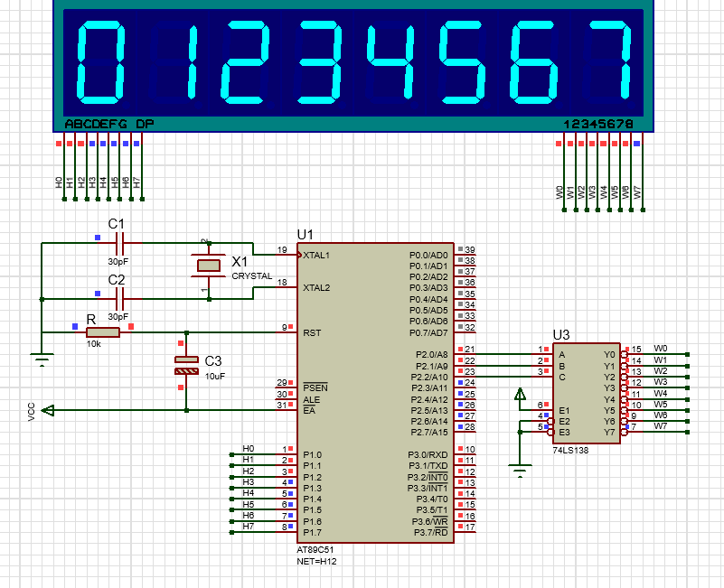Click the W0 terminal label at Y0

tap(661, 349)
